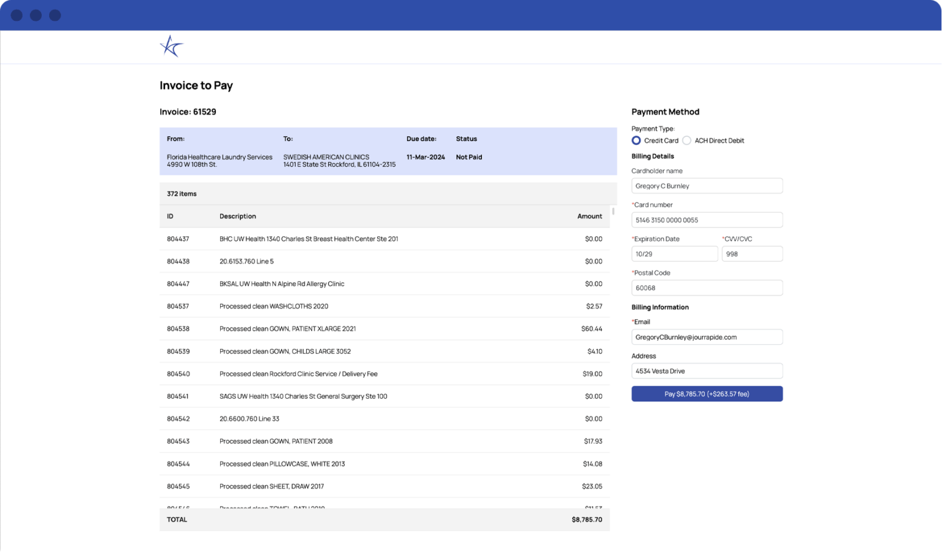942x560 pixels.
Task: Click the Address field showing 4534 Vesta Drive
Action: click(x=706, y=370)
